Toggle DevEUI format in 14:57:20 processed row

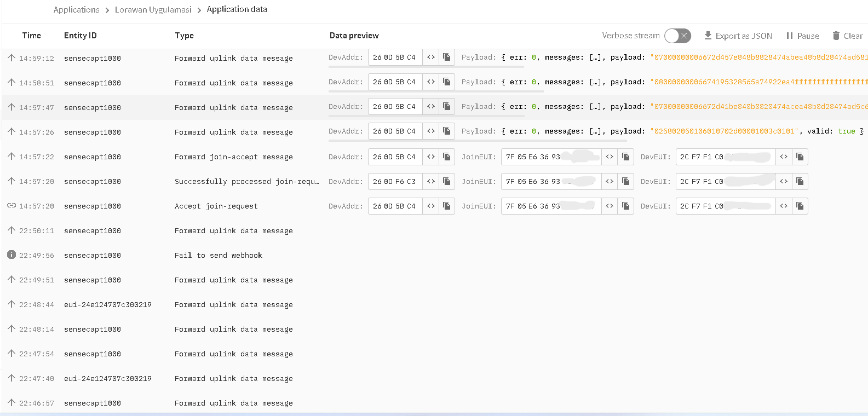pyautogui.click(x=784, y=182)
